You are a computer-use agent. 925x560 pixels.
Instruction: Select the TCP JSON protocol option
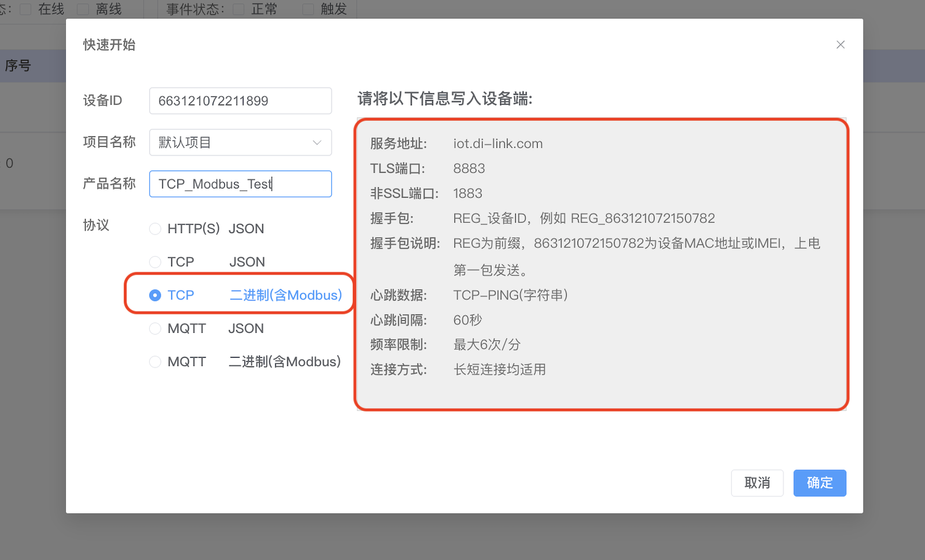pyautogui.click(x=155, y=261)
